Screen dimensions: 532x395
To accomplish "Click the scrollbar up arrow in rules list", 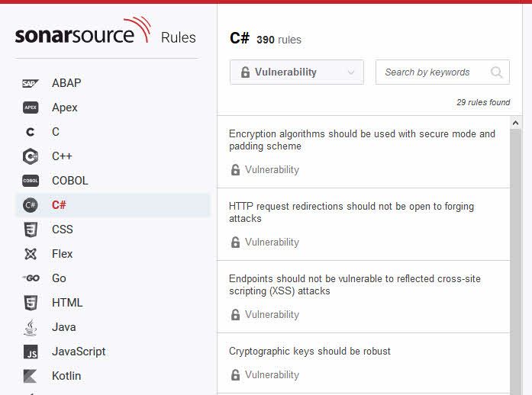I will click(515, 123).
